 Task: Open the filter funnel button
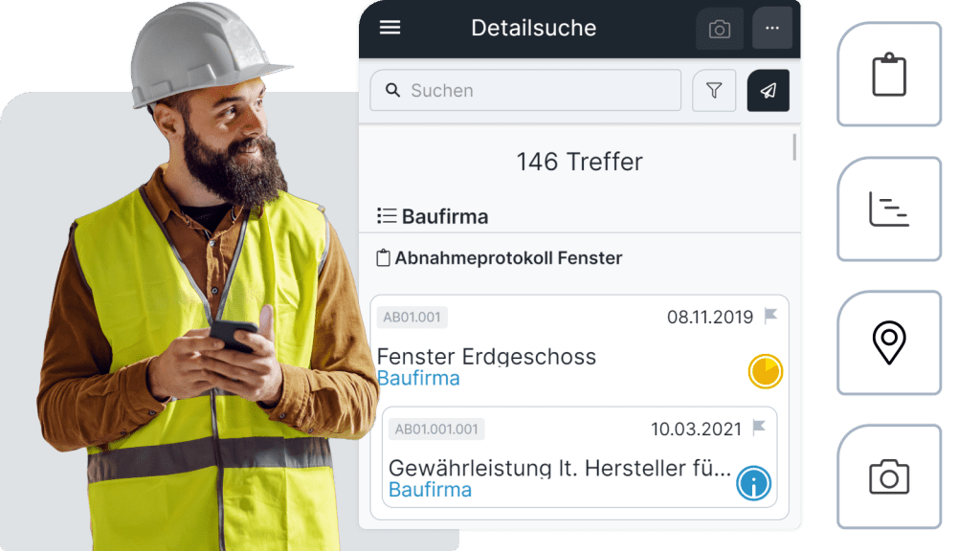tap(714, 91)
